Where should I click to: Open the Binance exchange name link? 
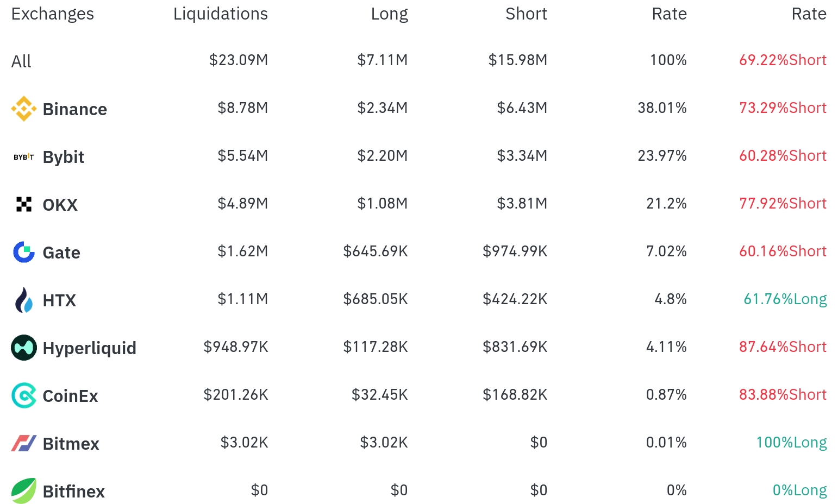pyautogui.click(x=75, y=109)
